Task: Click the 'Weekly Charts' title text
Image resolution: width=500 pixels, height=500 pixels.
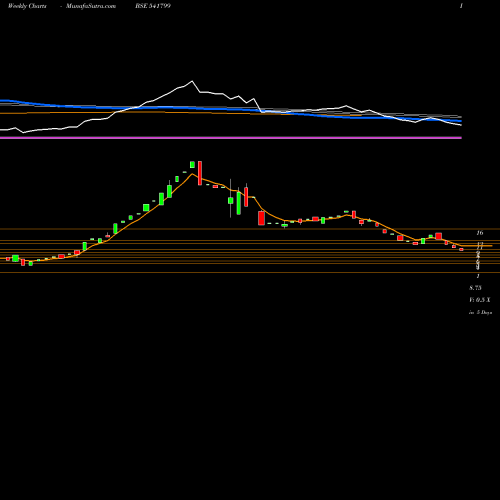Action: point(27,6)
